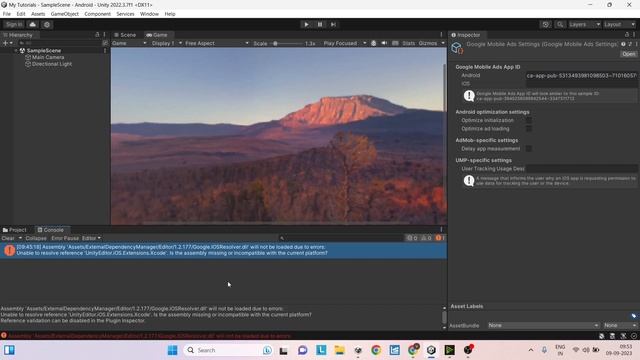Enable the Delay app measurement checkbox
Viewport: 640px width, 360px height.
click(x=529, y=149)
